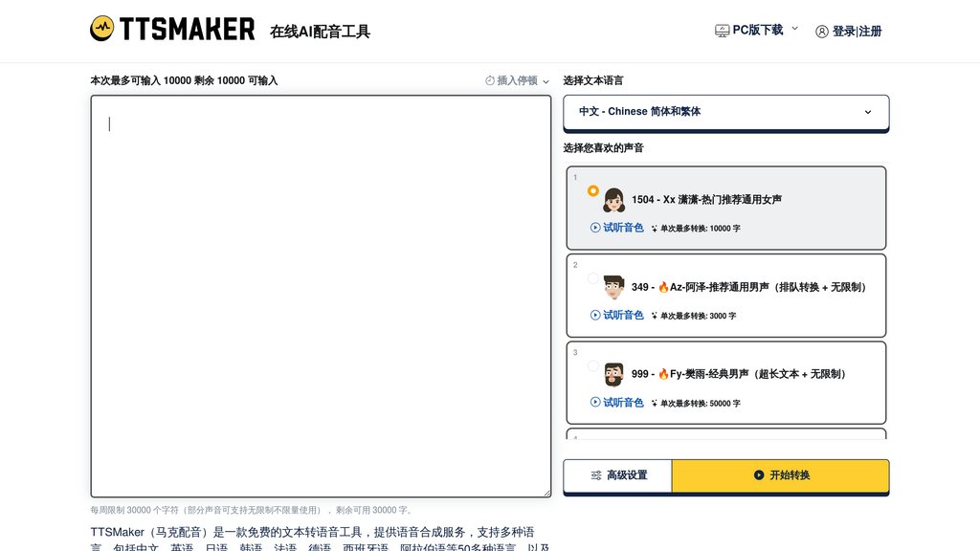
Task: Click the PC monitor download icon
Action: pos(722,31)
